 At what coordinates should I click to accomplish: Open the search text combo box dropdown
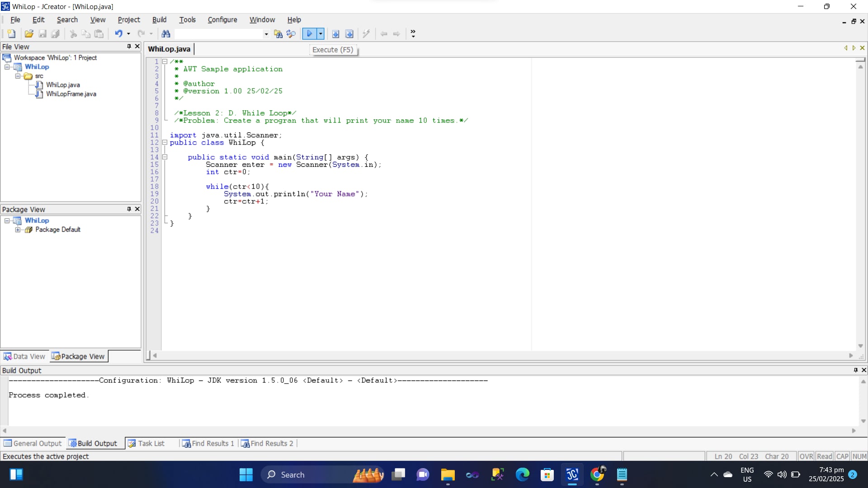pyautogui.click(x=266, y=34)
